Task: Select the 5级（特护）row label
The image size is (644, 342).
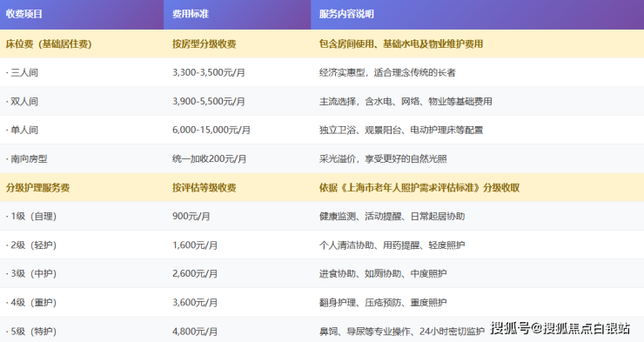Action: [31, 332]
